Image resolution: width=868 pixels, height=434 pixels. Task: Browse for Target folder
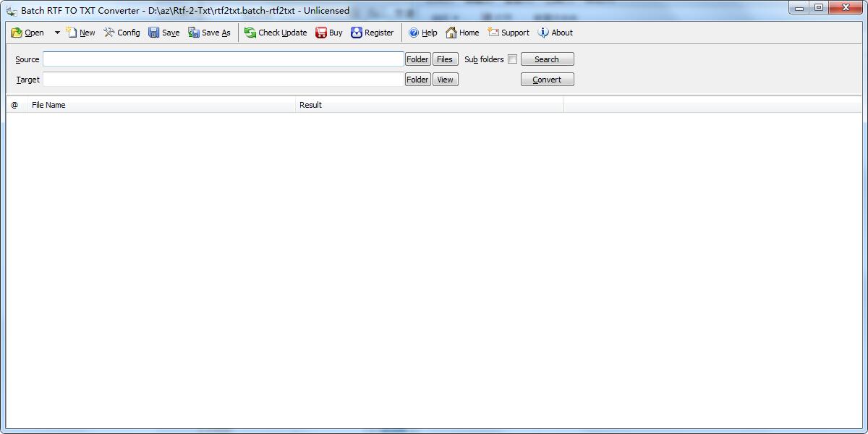417,80
